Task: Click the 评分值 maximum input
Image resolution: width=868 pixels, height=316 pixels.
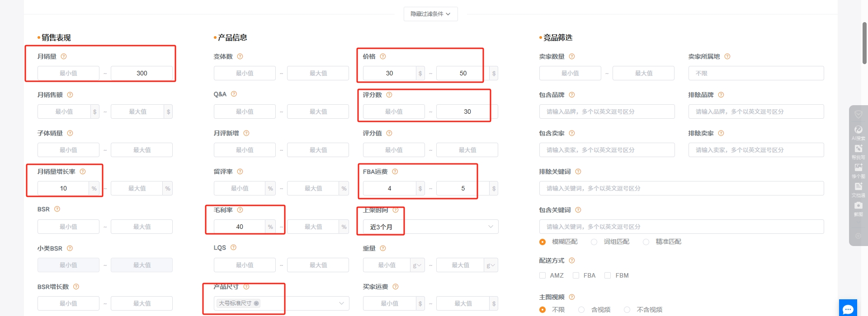Action: (x=467, y=150)
